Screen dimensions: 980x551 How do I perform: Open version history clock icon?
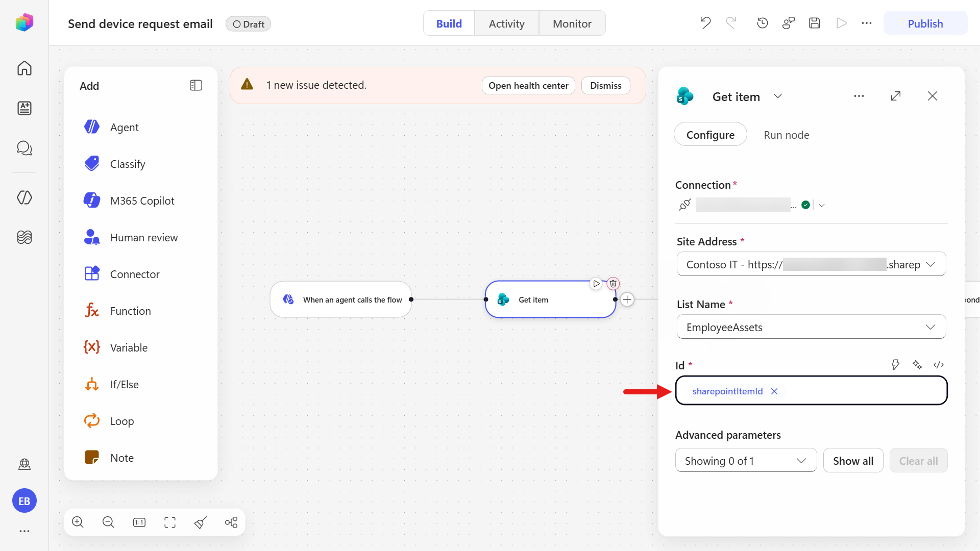point(763,23)
